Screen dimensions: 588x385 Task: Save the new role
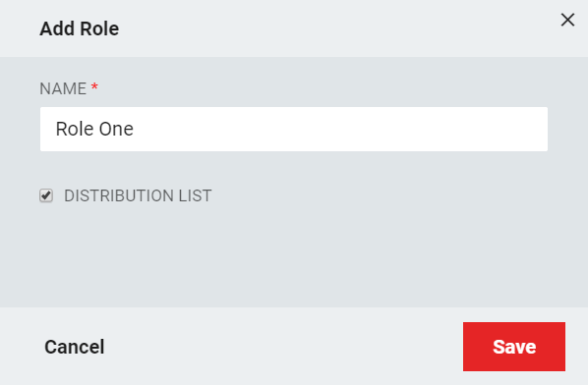[513, 347]
